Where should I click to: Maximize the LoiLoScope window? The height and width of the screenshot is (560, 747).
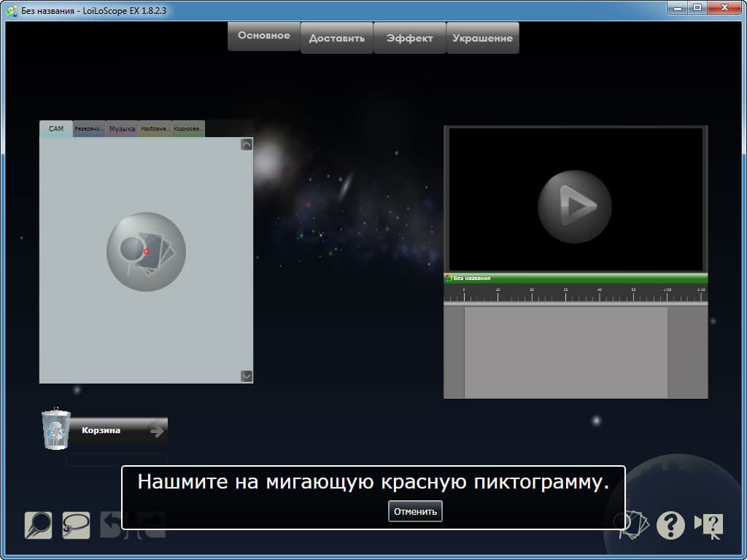click(x=697, y=8)
